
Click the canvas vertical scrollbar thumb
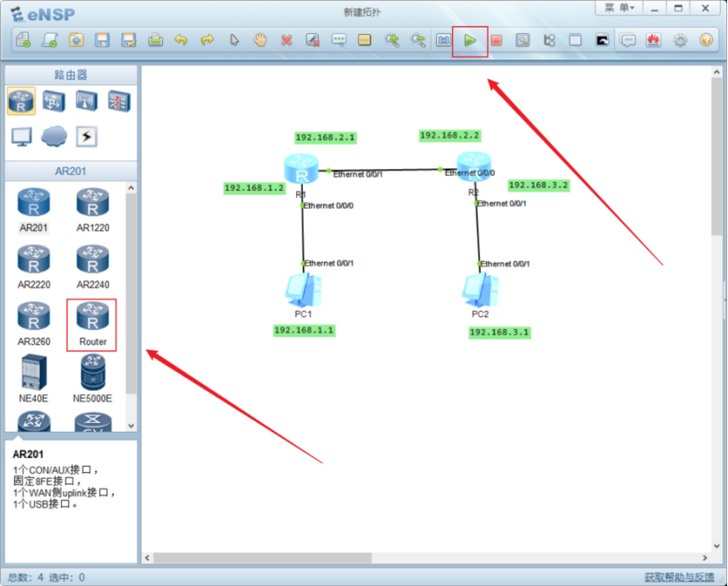(x=717, y=157)
